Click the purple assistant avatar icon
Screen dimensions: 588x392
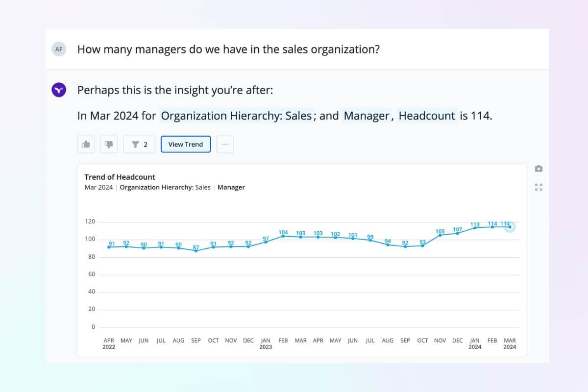tap(59, 90)
